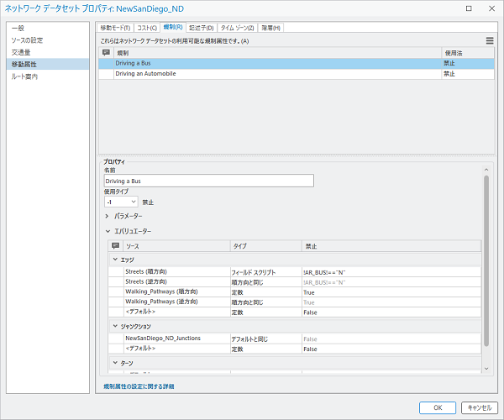Viewport: 504px width, 420px height.
Task: Collapse the ジャンクション group
Action: [x=115, y=325]
